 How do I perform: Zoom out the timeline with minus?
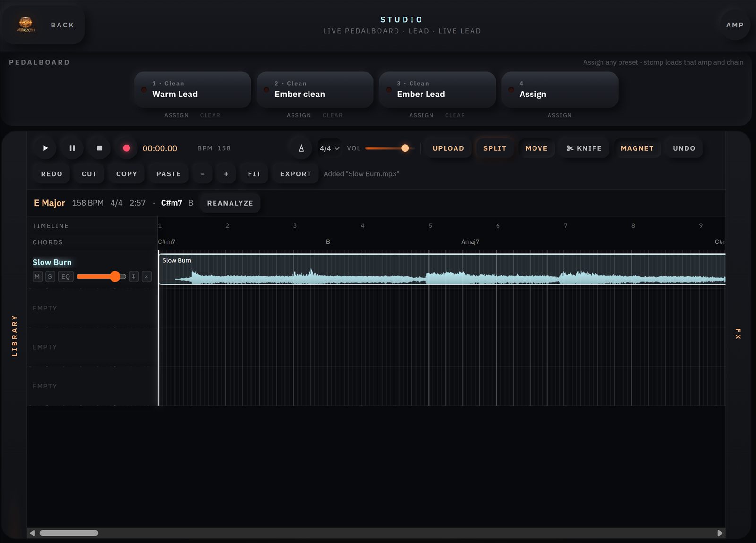(x=202, y=174)
